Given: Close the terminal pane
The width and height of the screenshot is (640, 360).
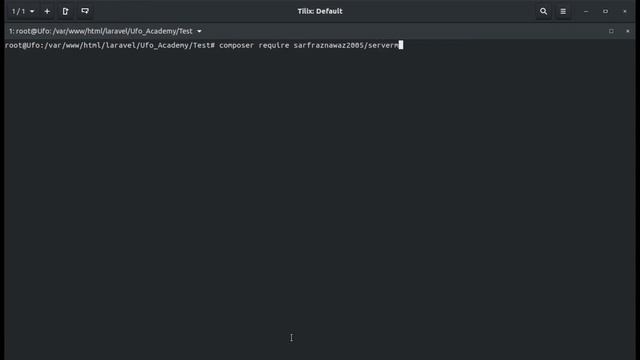Looking at the screenshot, I should (628, 31).
